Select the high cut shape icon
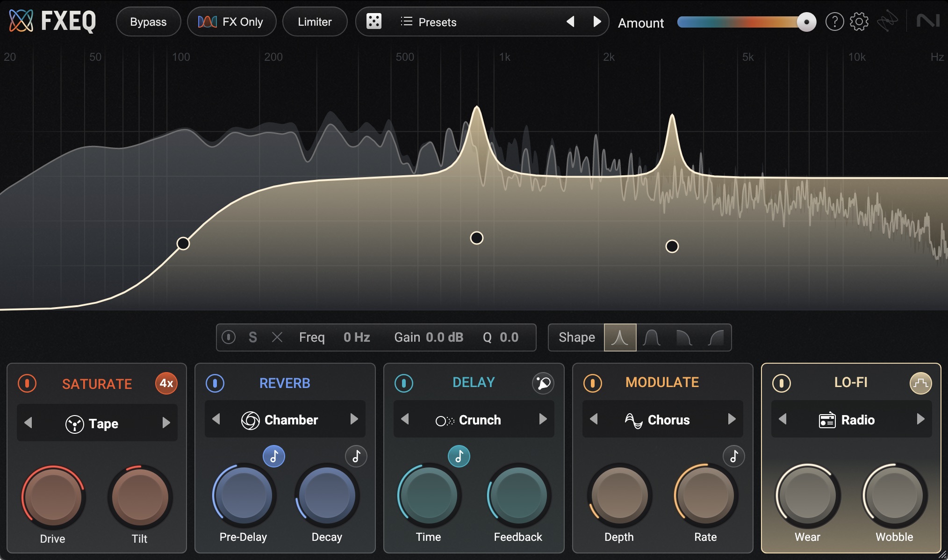Viewport: 948px width, 560px height. [x=684, y=337]
